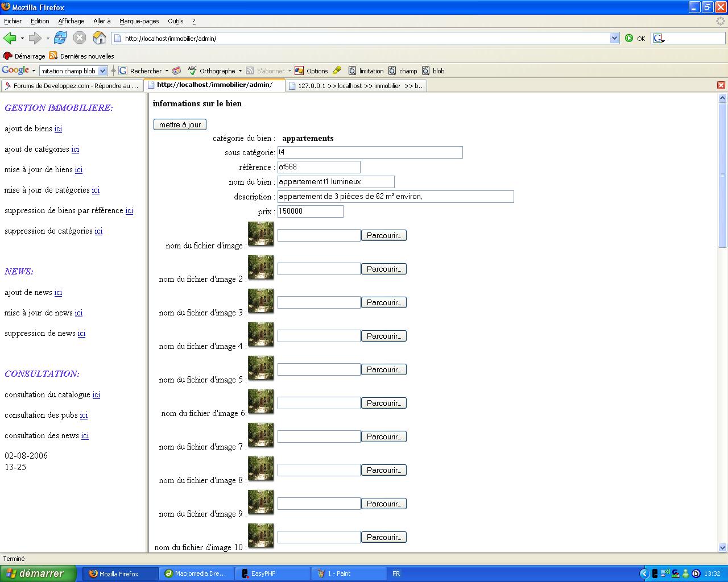Click Parcourir for image 8
The width and height of the screenshot is (728, 582).
coord(384,470)
